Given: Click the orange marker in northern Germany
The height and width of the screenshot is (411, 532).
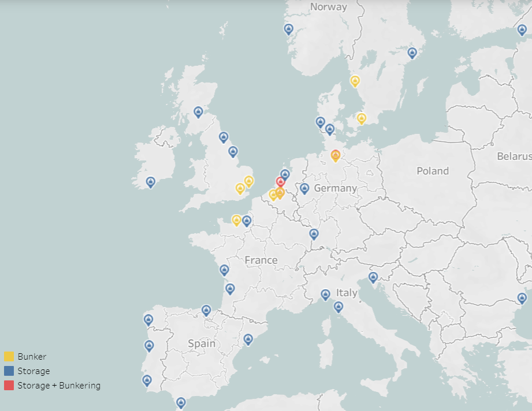Looking at the screenshot, I should tap(336, 156).
